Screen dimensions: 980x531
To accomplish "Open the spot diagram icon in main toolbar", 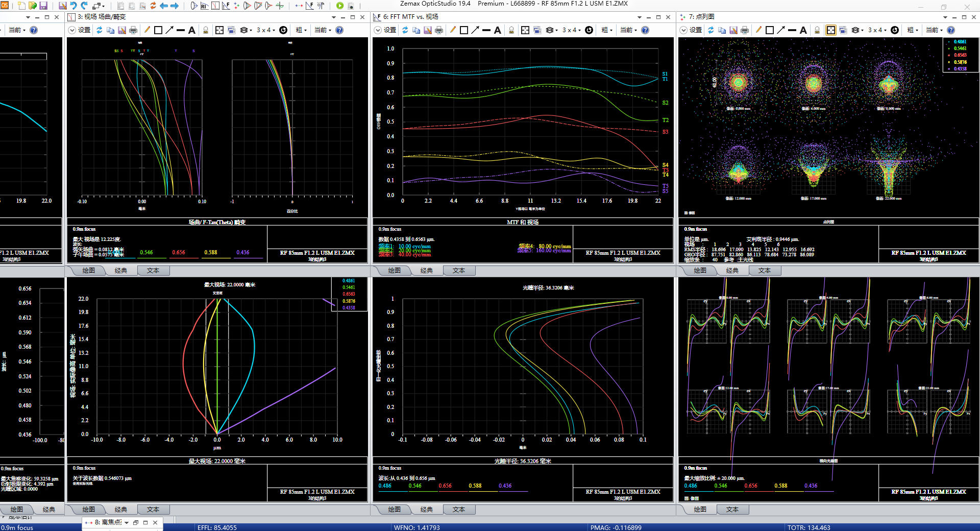I will coord(236,6).
